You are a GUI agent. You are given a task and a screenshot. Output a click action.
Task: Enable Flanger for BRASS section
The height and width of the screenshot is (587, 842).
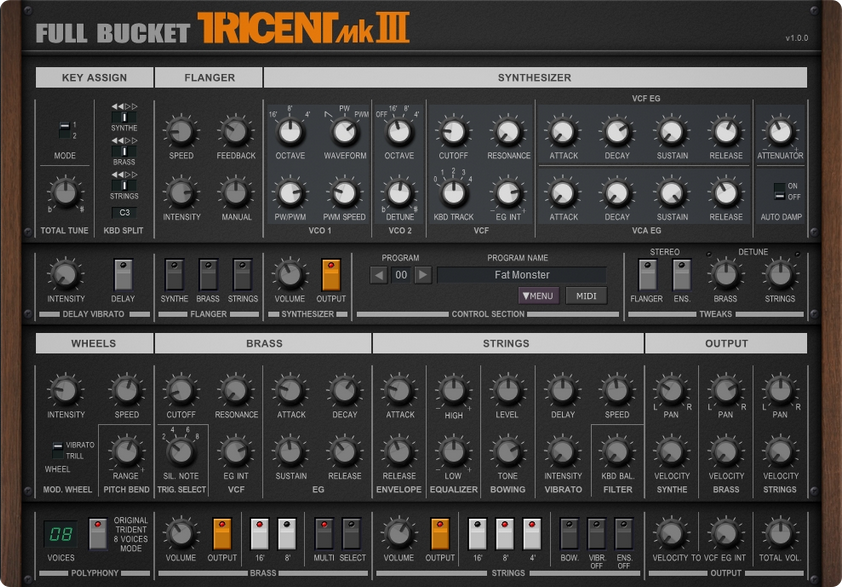point(208,274)
